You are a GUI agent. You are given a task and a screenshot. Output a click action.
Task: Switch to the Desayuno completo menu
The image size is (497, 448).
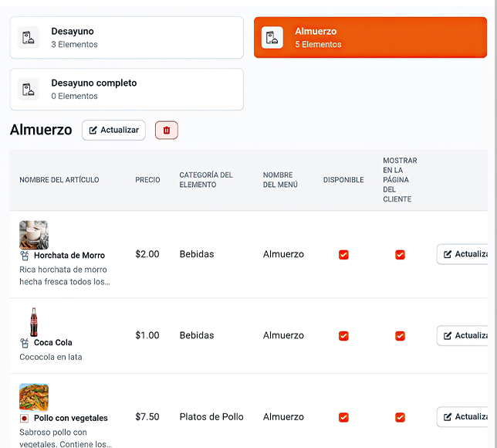[x=127, y=90]
